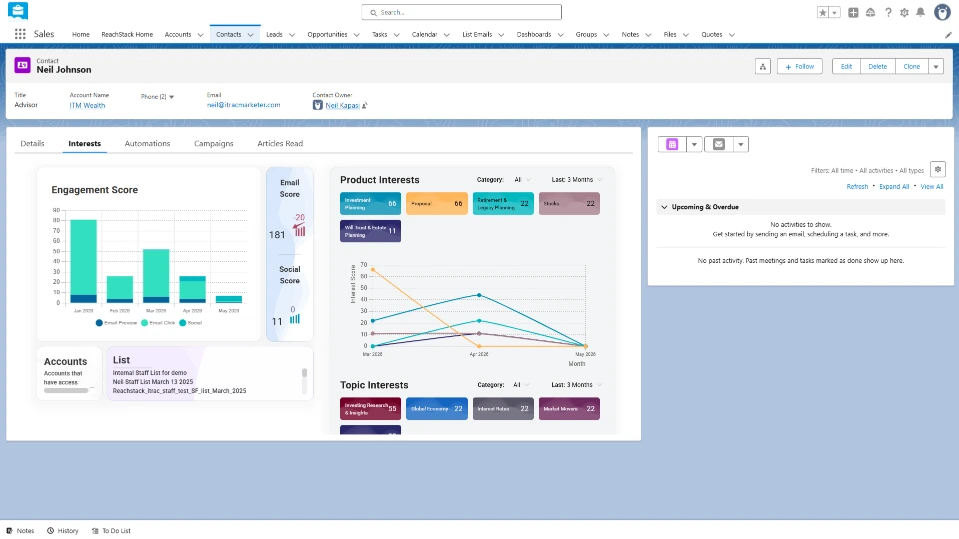Click the Refresh activity link
Screen dimensions: 959x539
pos(857,187)
